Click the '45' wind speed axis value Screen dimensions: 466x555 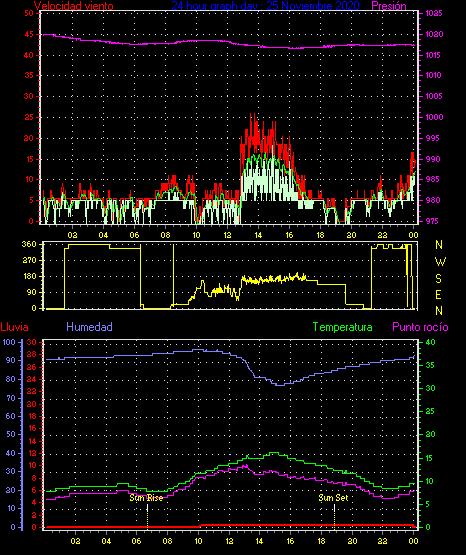click(x=29, y=34)
